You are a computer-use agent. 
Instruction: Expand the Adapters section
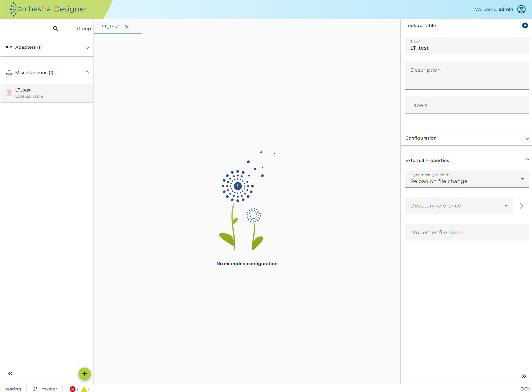[47, 47]
